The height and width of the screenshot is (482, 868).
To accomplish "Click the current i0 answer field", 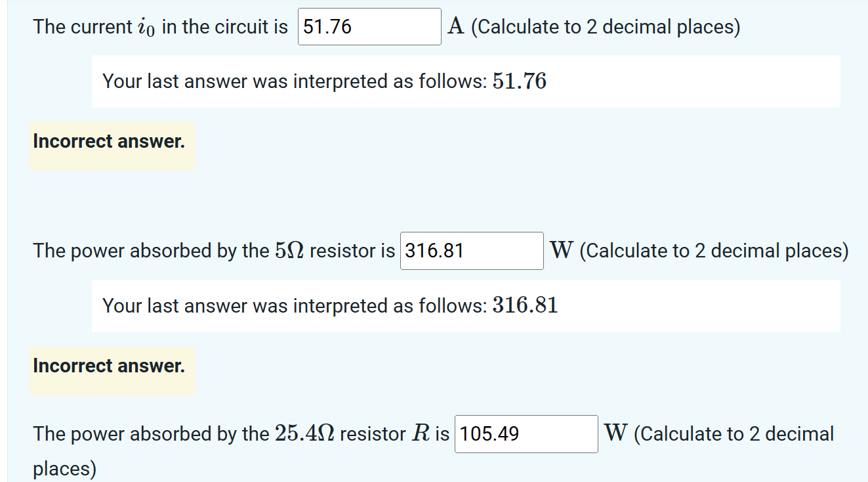I will [369, 26].
